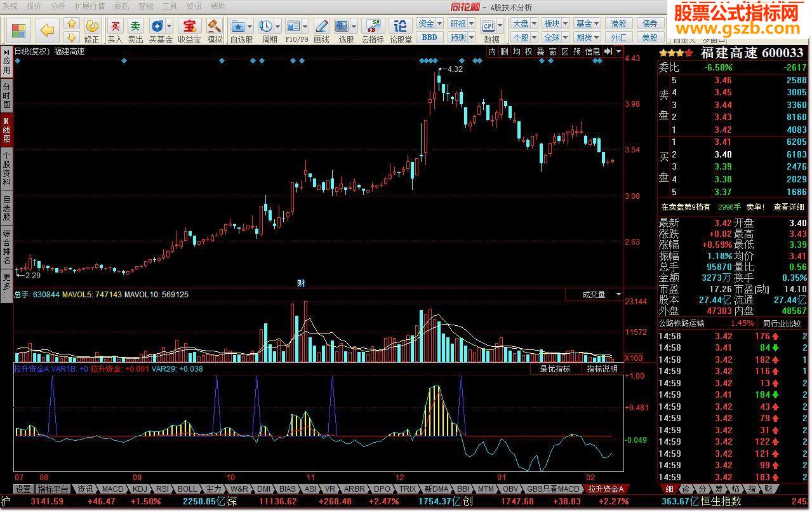The width and height of the screenshot is (812, 512).
Task: Open the 修正 toolbar tool
Action: (92, 30)
